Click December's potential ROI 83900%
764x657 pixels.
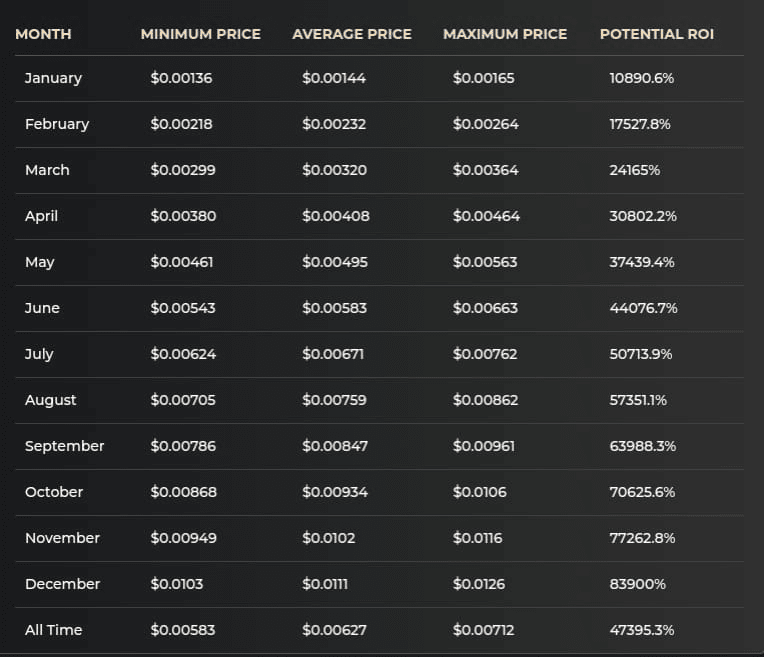637,584
